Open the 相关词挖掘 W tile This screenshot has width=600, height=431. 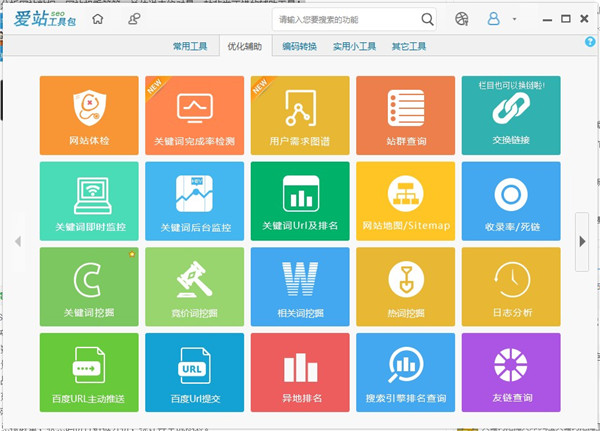point(300,287)
